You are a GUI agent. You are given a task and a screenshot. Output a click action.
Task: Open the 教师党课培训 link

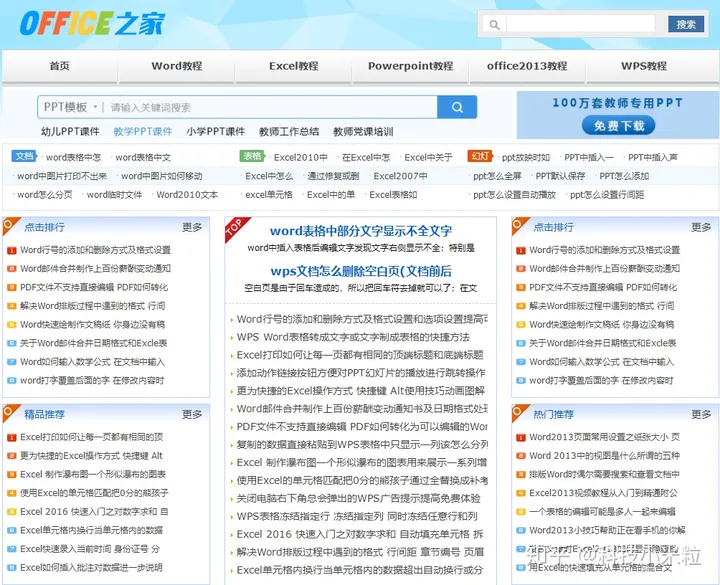click(363, 132)
